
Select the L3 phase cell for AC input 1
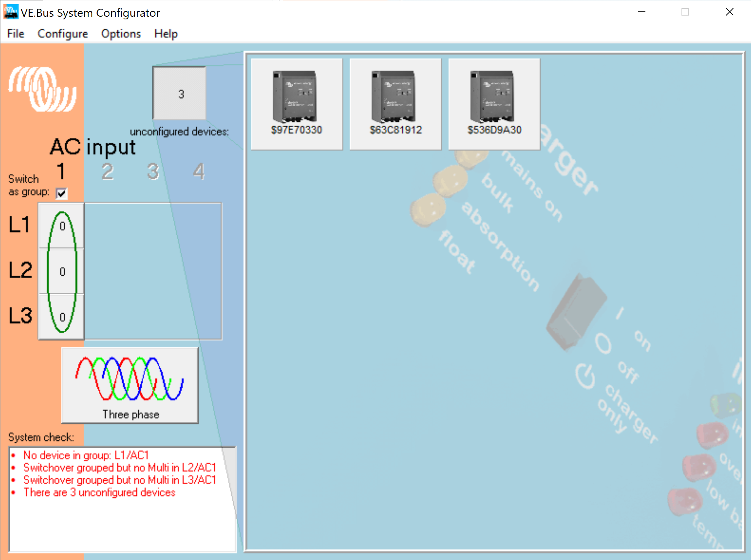pos(62,317)
